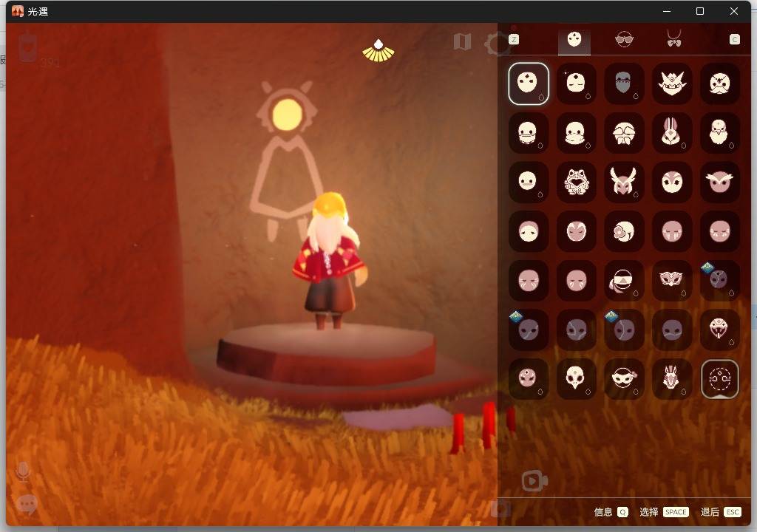The image size is (757, 532).
Task: Pick the ornate masquerade eye mask
Action: click(671, 281)
